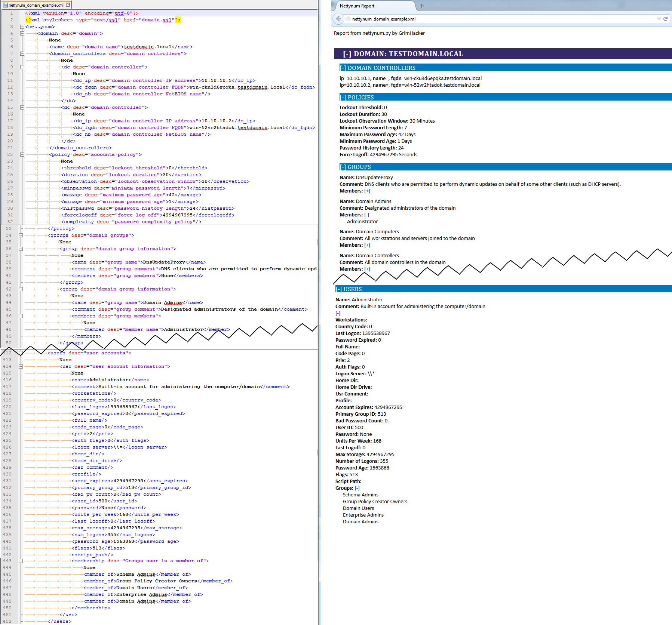
Task: Collapse the POLICIES section
Action: 343,98
